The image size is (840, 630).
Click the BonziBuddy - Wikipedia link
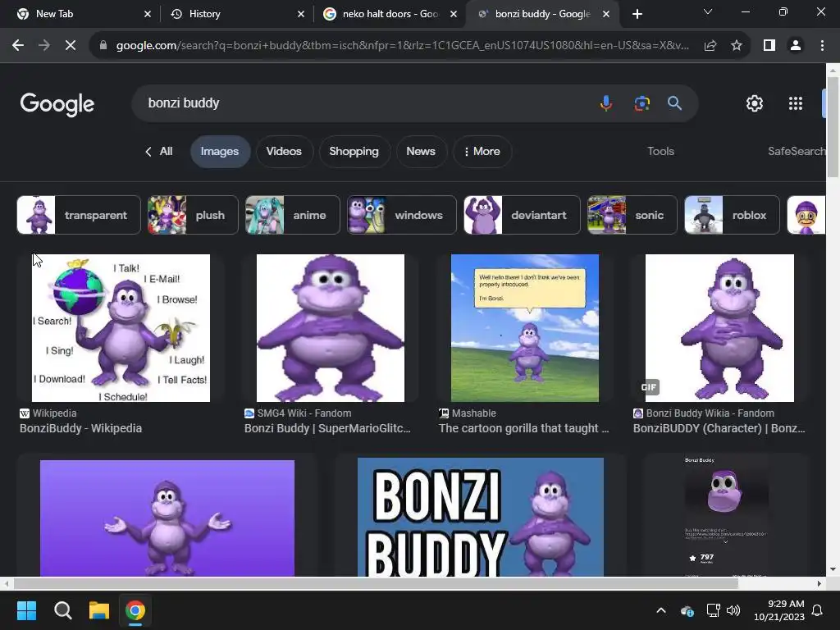click(81, 428)
